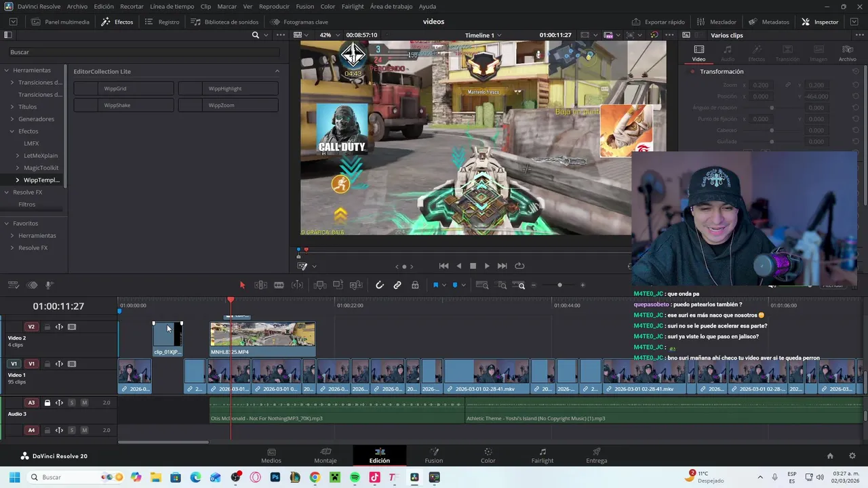Open the Panel multimedia panel

(60, 22)
